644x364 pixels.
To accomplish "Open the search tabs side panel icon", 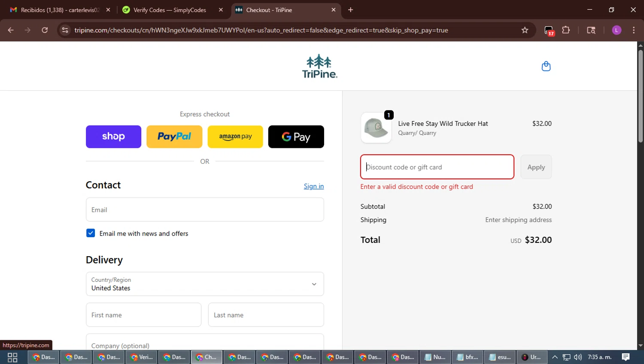I will point(591,30).
